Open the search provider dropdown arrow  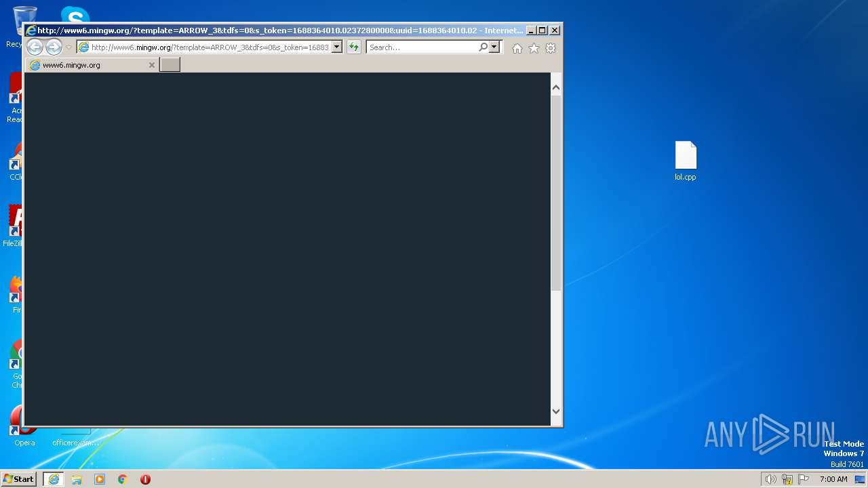(494, 47)
